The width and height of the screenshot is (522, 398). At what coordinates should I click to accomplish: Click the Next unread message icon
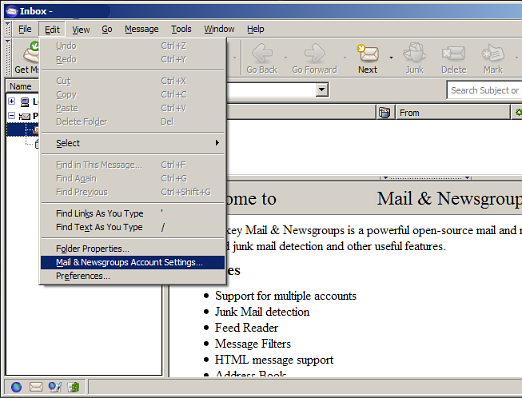click(368, 53)
